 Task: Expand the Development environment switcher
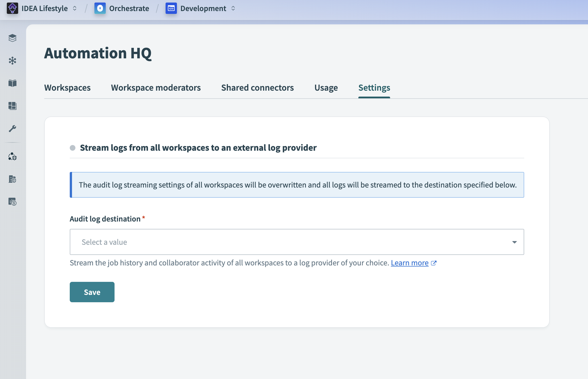coord(233,8)
